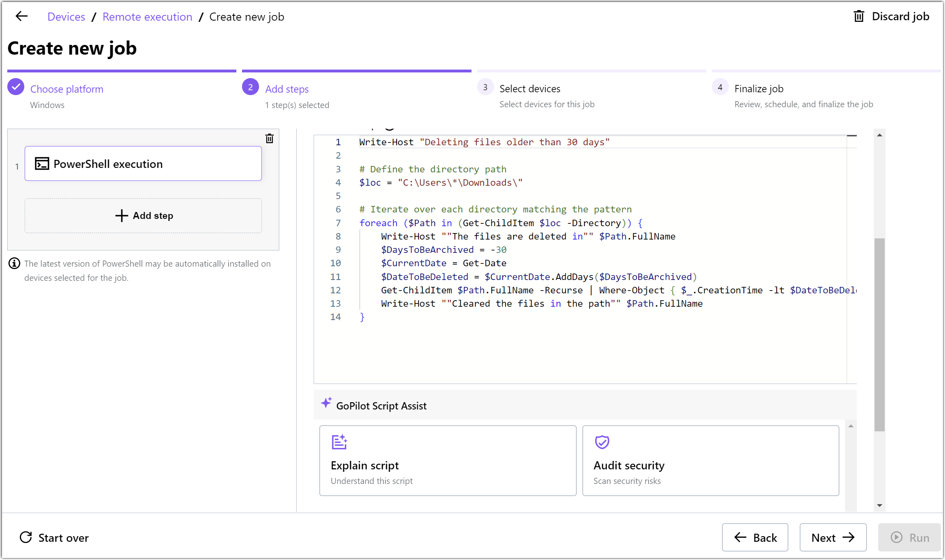Viewport: 945px width, 560px height.
Task: Go to Select devices step
Action: pos(529,89)
